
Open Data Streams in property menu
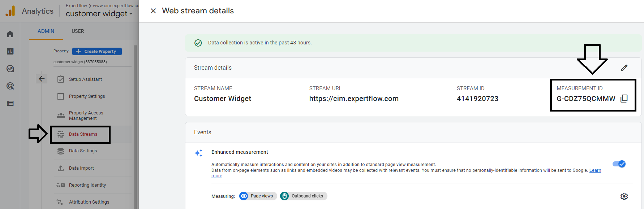(83, 134)
